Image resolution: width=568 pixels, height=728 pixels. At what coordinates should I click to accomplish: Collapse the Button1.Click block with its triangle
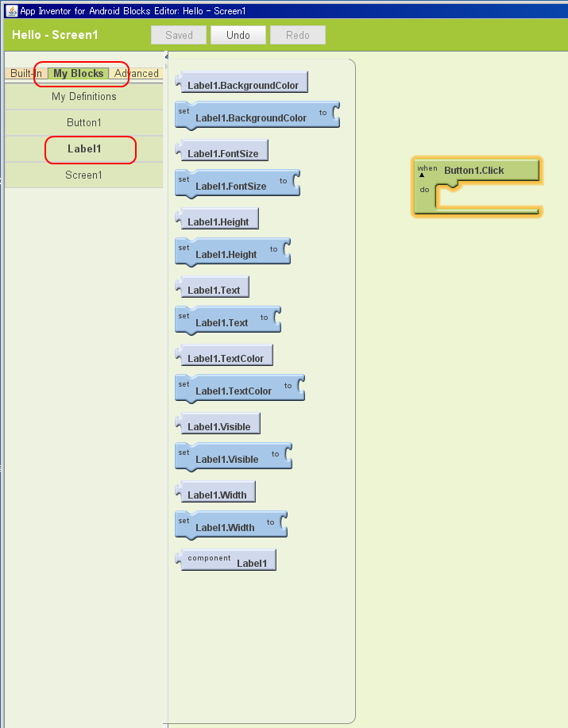point(422,175)
